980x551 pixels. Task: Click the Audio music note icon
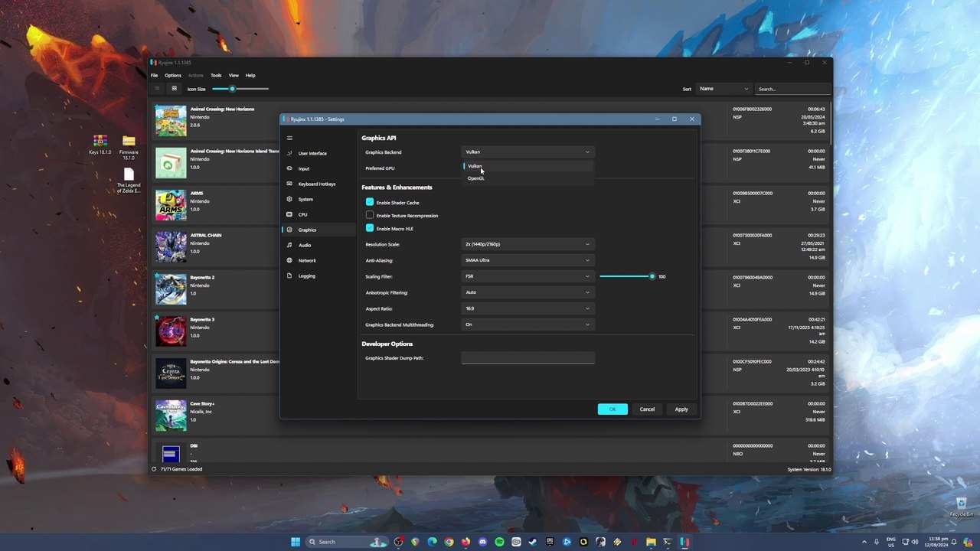pos(289,245)
